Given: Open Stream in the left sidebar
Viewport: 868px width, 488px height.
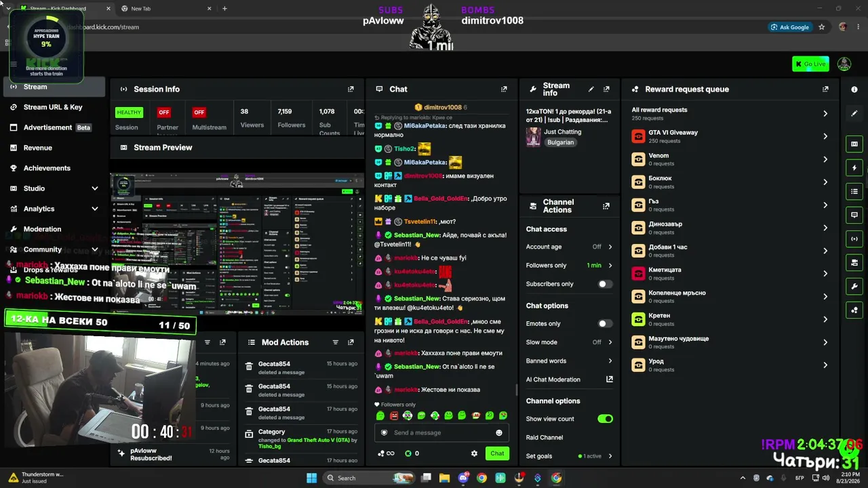Looking at the screenshot, I should (x=54, y=87).
